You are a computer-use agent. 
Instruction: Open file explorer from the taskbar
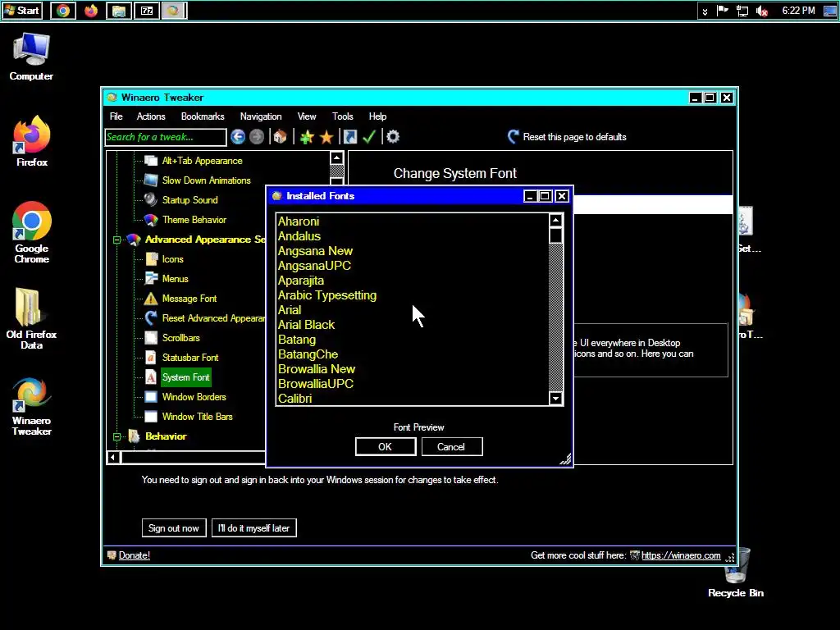click(x=119, y=11)
